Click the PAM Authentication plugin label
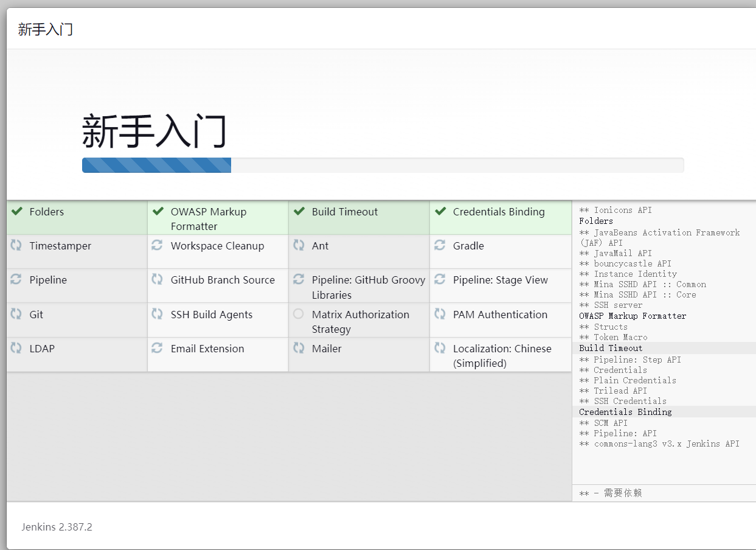 coord(500,315)
